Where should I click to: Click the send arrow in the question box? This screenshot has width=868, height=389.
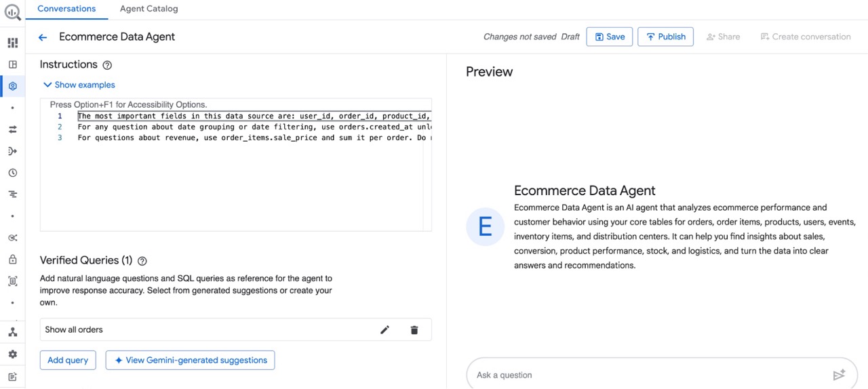click(839, 375)
